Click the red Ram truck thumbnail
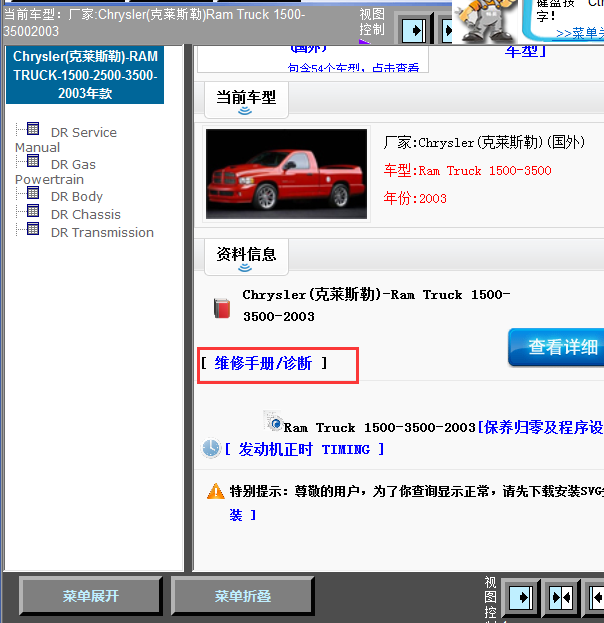Screen dimensions: 604x623 coord(286,174)
